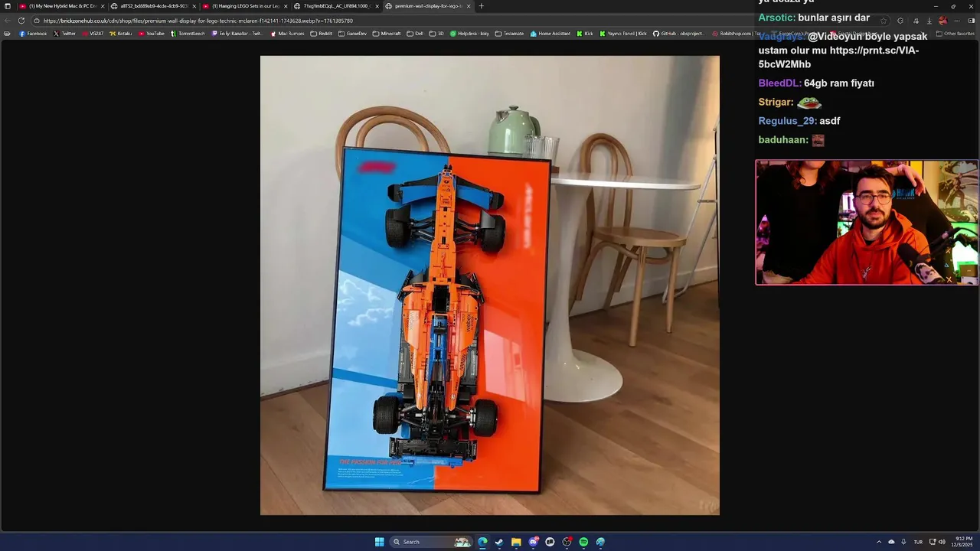The height and width of the screenshot is (551, 980).
Task: Close the My New Hybrid Mac & PC tab
Action: [103, 6]
